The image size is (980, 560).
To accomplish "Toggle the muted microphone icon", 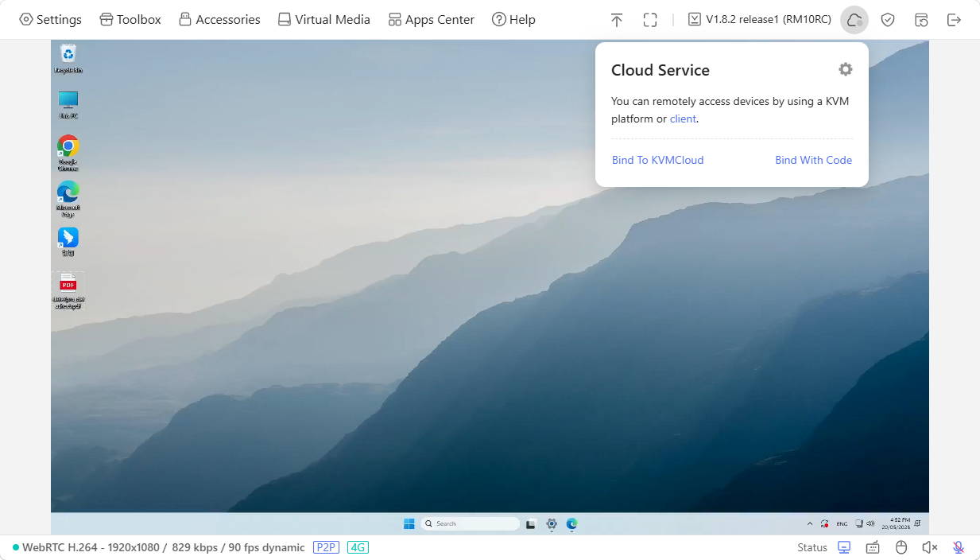I will [x=959, y=547].
